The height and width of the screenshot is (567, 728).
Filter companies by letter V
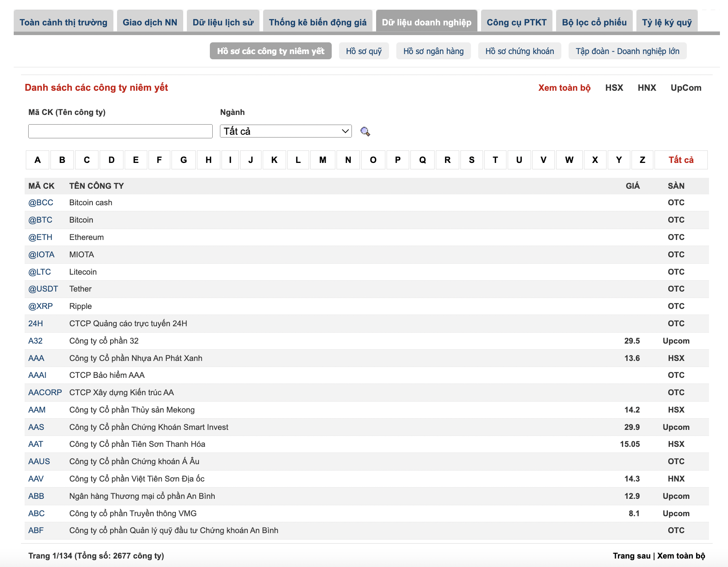544,160
